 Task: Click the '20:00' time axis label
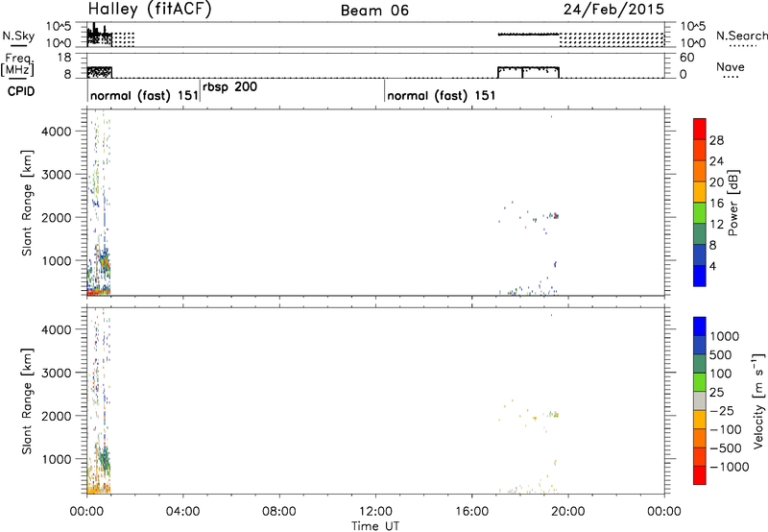pos(568,512)
